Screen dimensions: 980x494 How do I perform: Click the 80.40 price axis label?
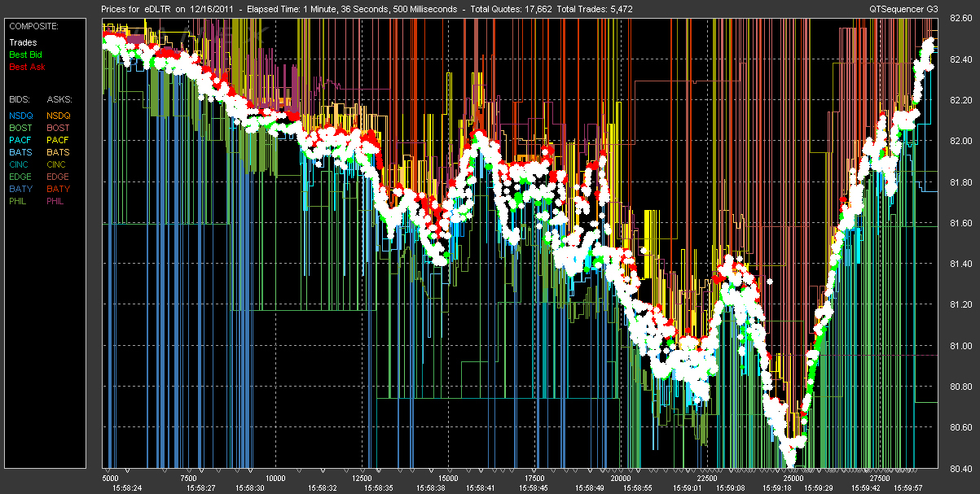962,468
